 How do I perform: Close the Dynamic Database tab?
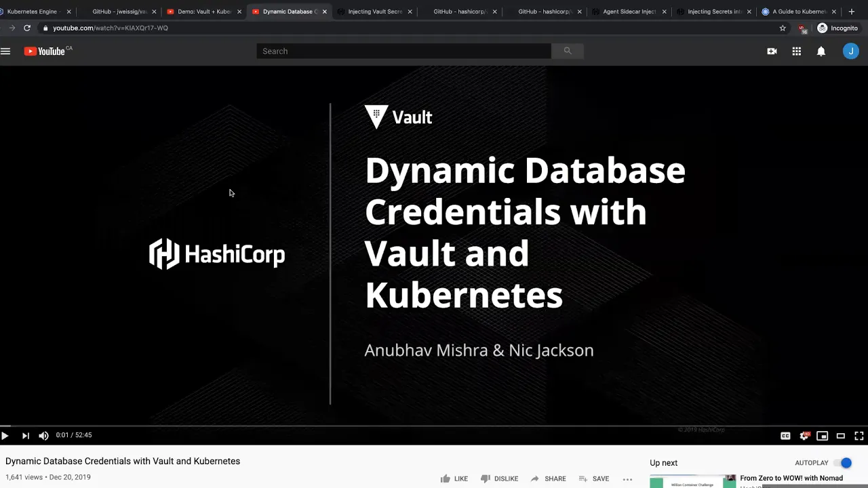pos(324,12)
